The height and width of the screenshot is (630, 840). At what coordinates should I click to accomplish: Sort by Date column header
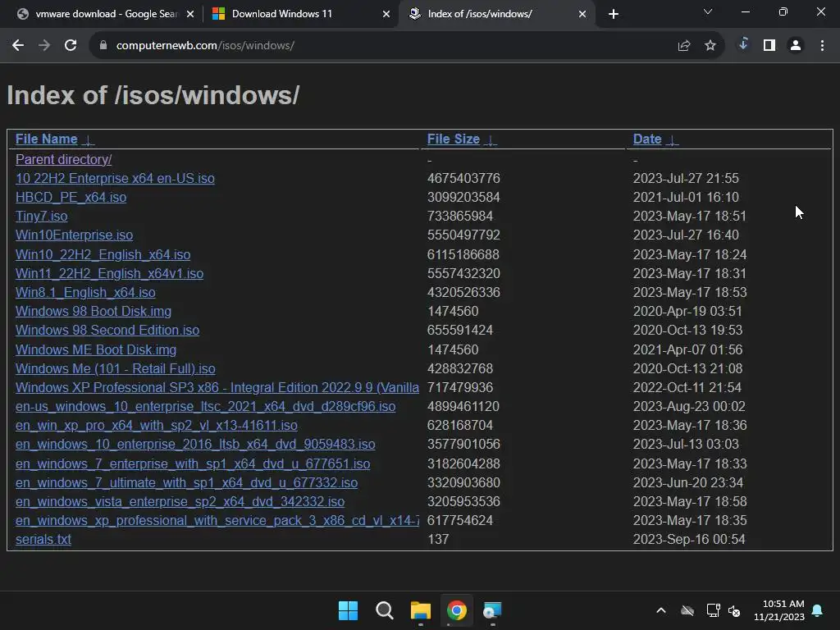pyautogui.click(x=647, y=139)
